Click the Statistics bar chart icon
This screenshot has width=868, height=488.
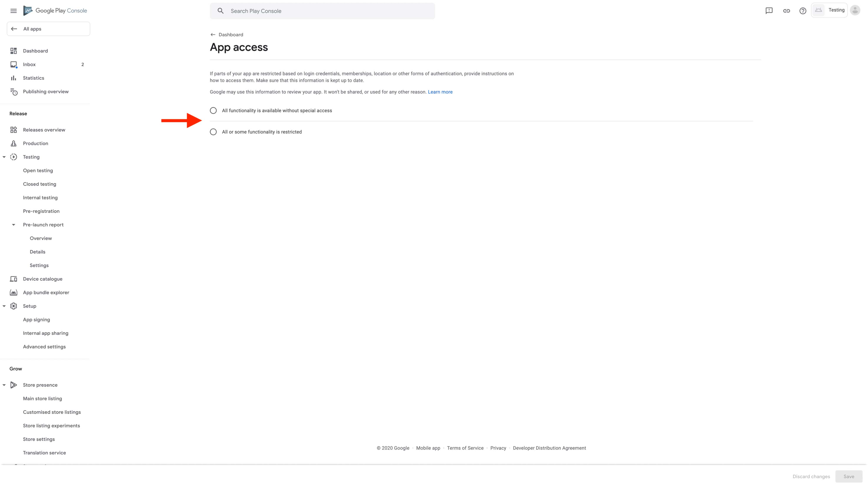pyautogui.click(x=13, y=78)
